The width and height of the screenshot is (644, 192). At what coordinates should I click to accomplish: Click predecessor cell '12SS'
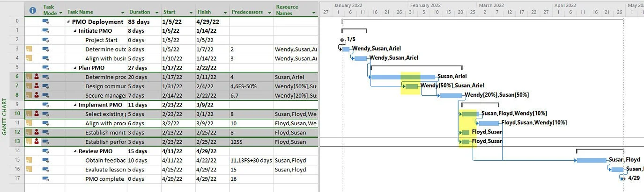pos(251,142)
